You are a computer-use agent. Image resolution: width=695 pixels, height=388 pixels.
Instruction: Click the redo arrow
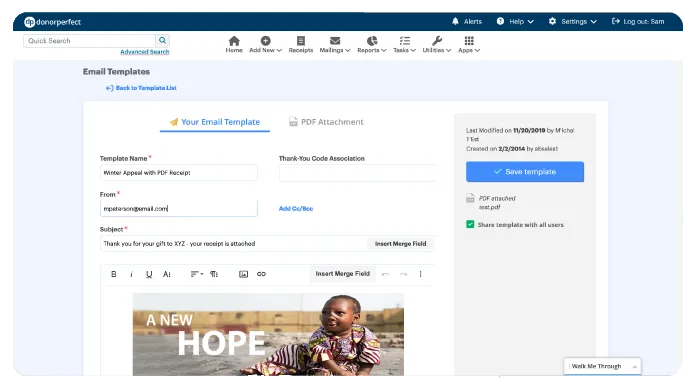tap(403, 274)
